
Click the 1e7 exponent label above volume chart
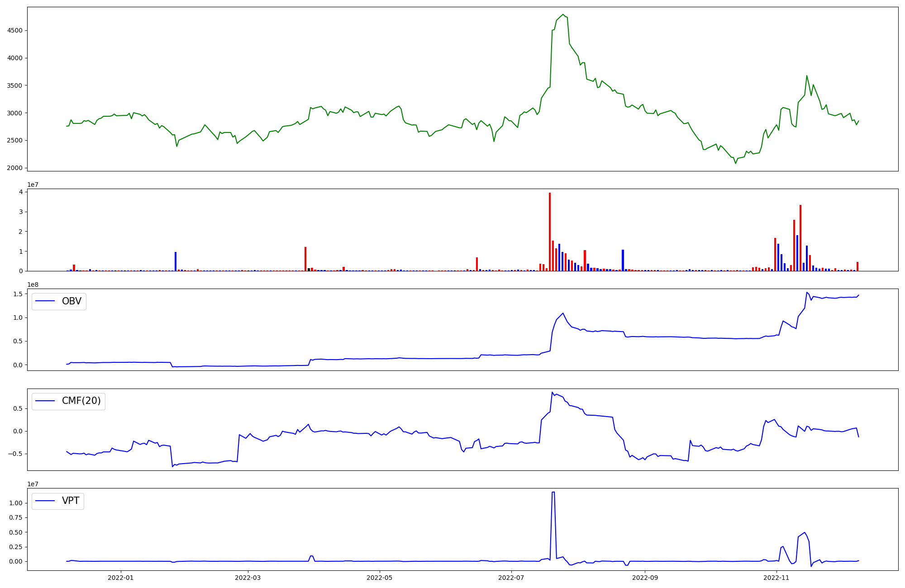(33, 185)
